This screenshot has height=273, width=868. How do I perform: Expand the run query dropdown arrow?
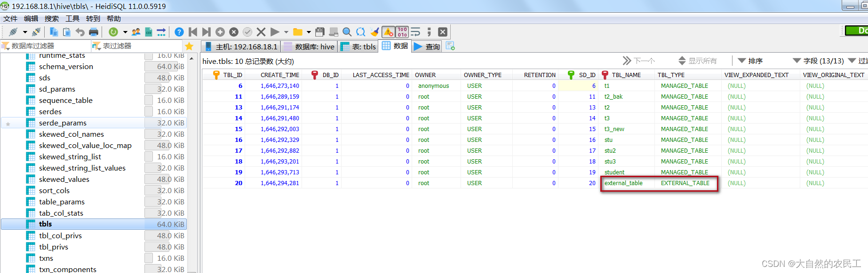pyautogui.click(x=286, y=32)
